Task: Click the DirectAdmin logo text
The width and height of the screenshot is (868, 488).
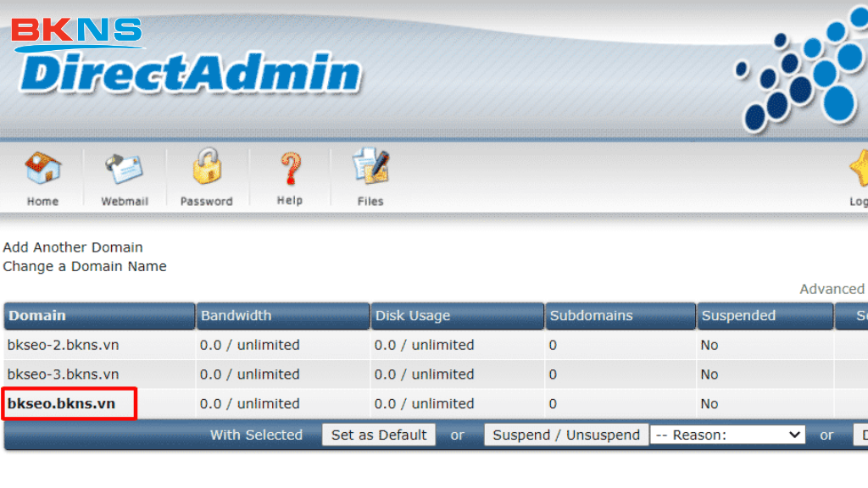Action: [x=191, y=74]
